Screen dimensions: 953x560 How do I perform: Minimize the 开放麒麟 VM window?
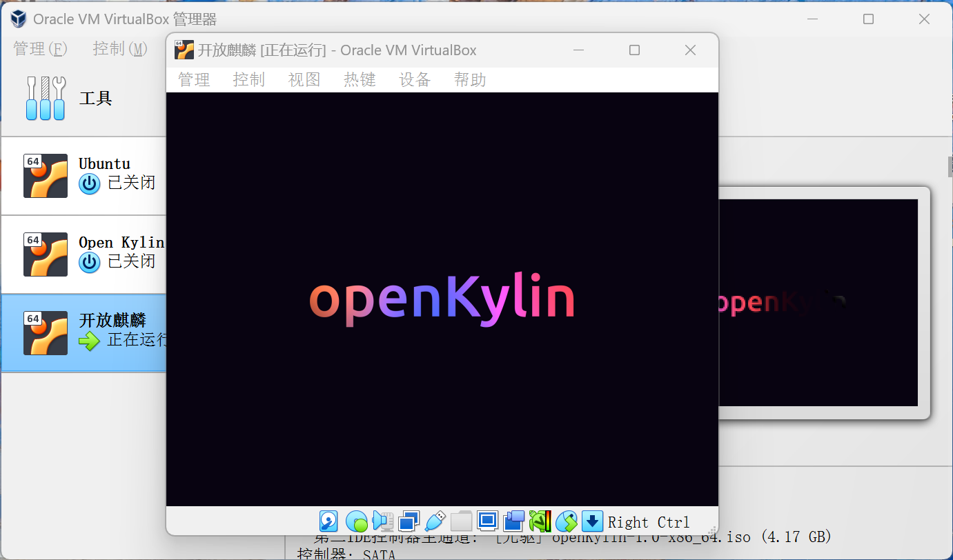pos(579,50)
